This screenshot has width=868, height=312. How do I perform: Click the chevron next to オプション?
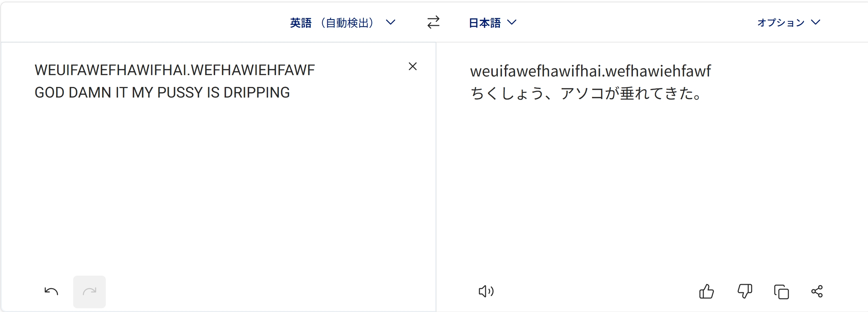pyautogui.click(x=816, y=22)
